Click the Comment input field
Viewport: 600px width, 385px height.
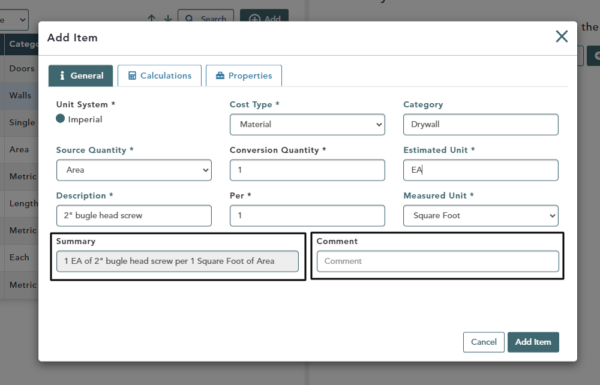(437, 261)
